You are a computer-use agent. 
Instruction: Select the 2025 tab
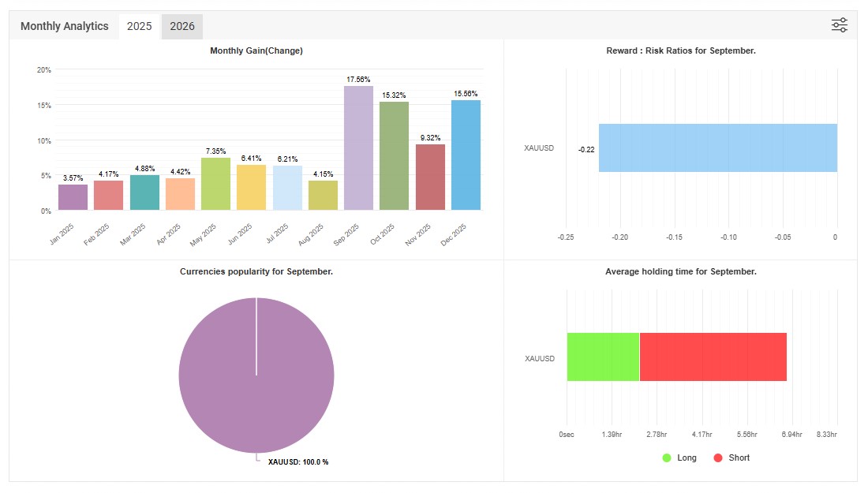click(x=139, y=26)
